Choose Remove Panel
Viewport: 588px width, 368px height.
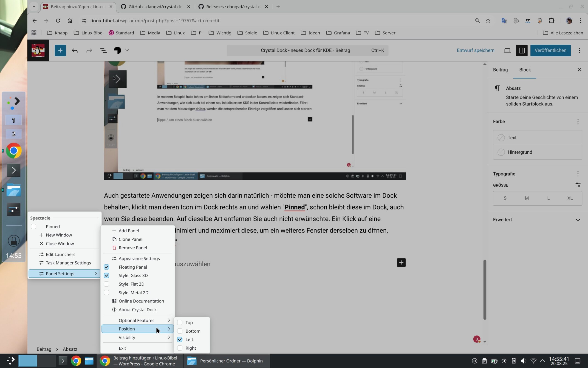138,248
